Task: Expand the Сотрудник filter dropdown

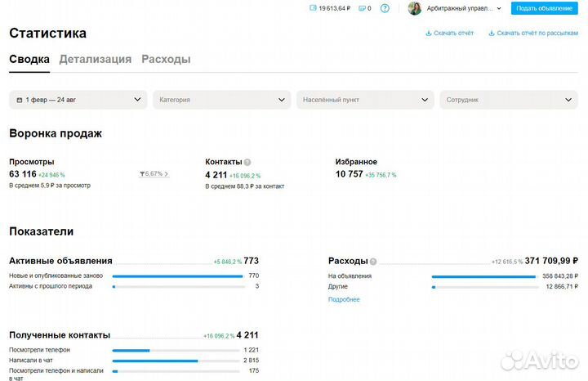Action: 508,100
